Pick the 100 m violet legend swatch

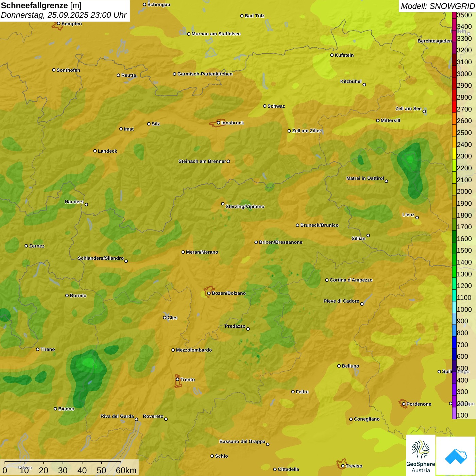pyautogui.click(x=454, y=413)
